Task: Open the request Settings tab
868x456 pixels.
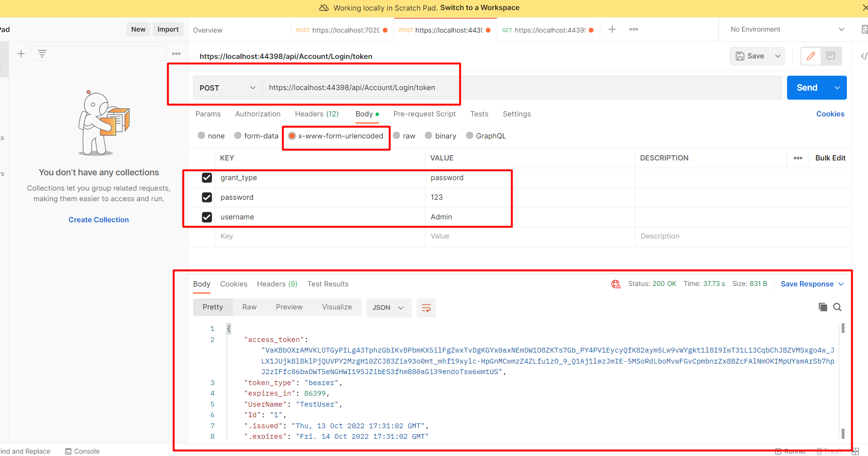Action: 516,114
